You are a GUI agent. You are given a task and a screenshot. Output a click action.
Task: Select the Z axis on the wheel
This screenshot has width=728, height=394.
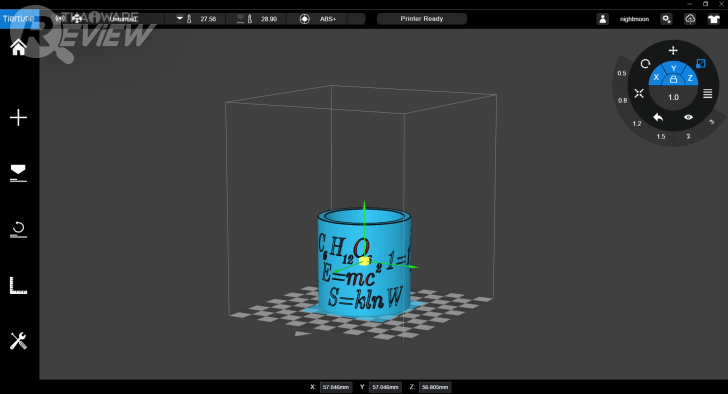point(690,78)
